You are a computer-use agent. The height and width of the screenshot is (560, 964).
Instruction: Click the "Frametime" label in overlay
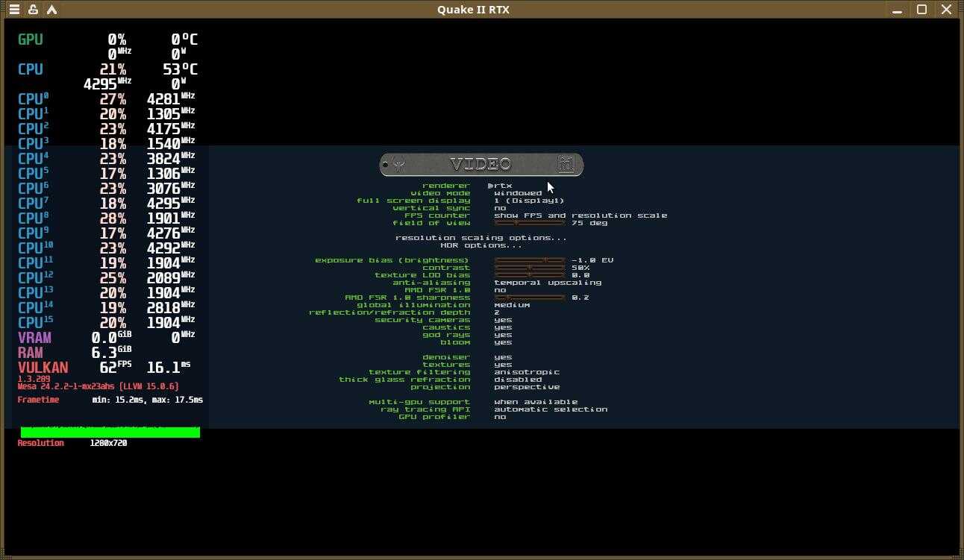click(38, 400)
